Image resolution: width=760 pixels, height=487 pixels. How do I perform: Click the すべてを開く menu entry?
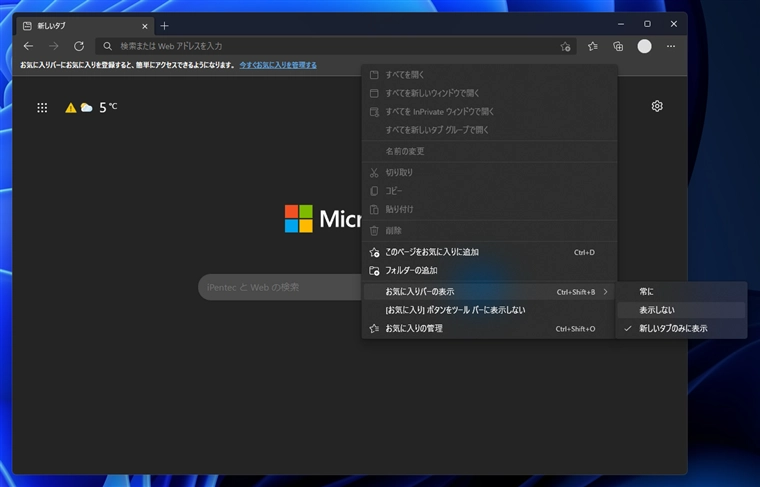point(489,75)
